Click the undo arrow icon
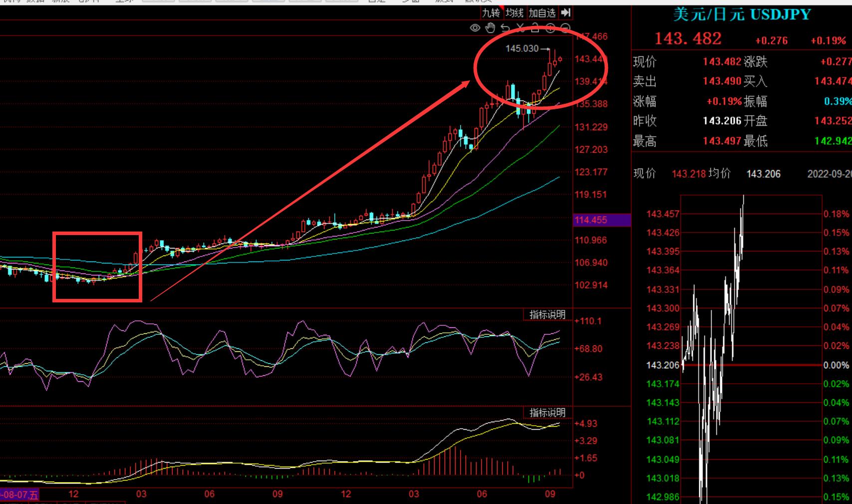 505,28
